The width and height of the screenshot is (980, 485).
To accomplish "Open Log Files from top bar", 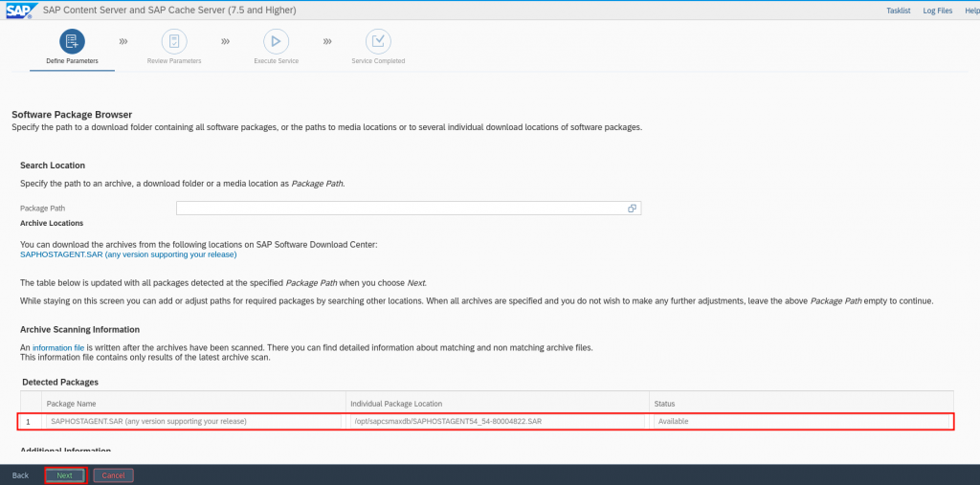I will (937, 11).
